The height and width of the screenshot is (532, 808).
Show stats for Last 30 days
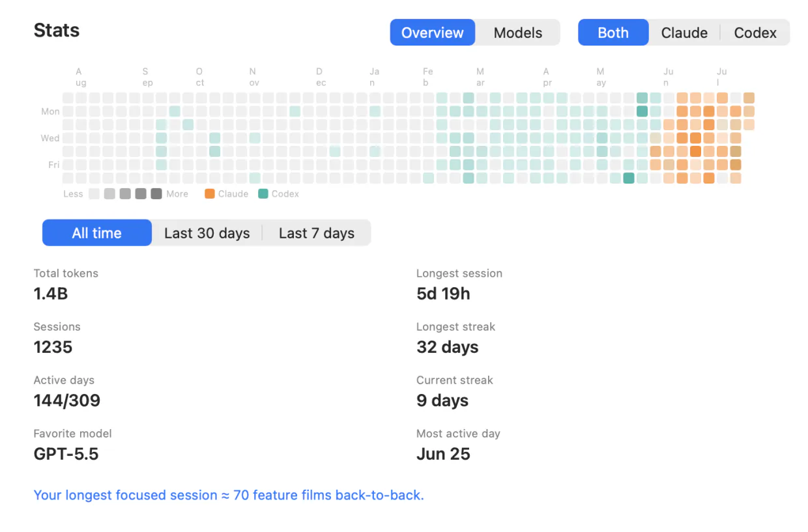pyautogui.click(x=207, y=233)
